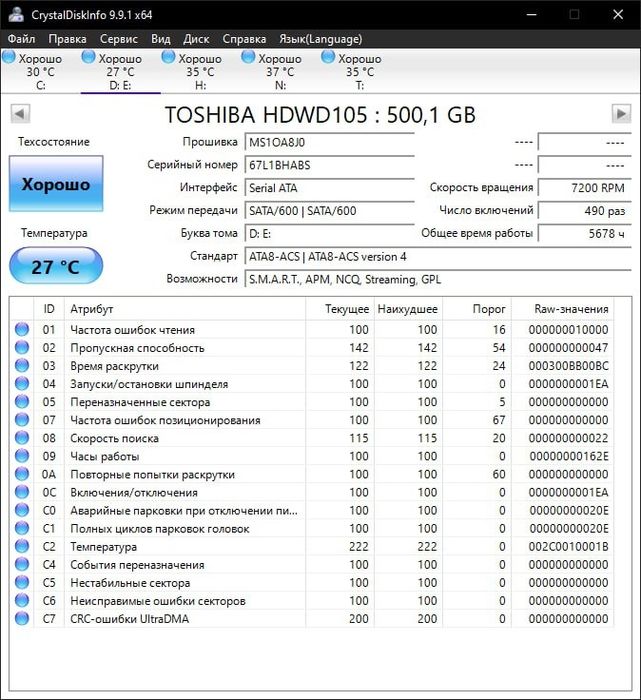Select the CRC-ошибки UltraDMA row text
The height and width of the screenshot is (700, 641).
coord(129,619)
